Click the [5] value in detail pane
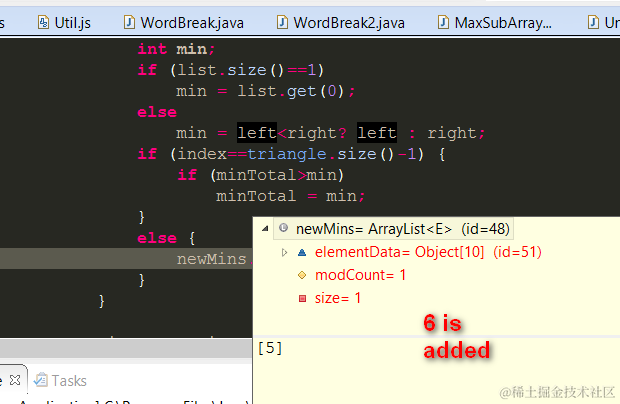 point(270,348)
